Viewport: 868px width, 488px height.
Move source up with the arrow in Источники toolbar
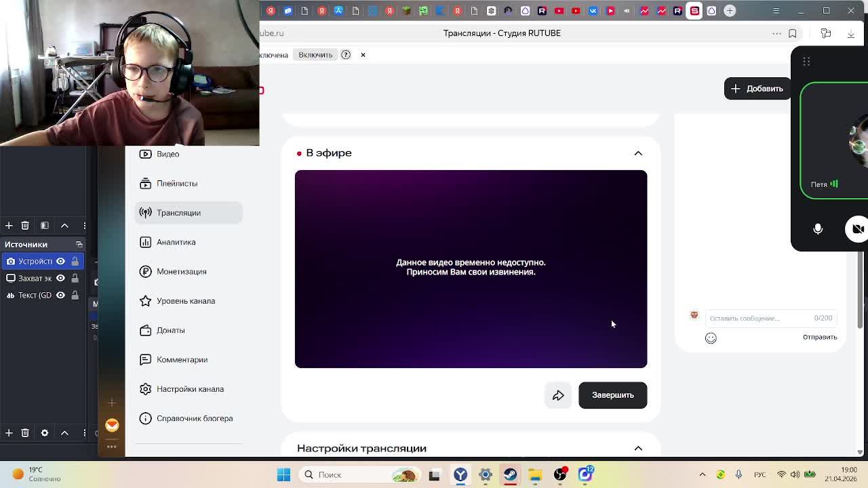pos(65,433)
